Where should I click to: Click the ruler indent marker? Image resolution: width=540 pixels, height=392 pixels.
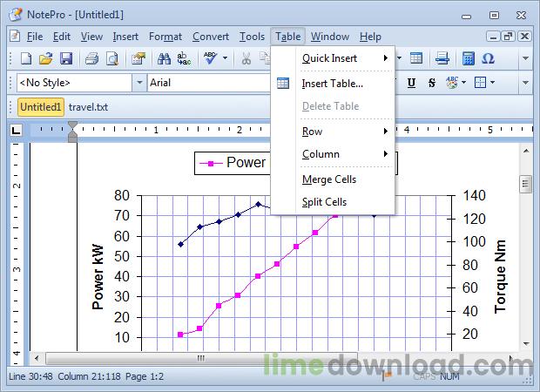(72, 132)
